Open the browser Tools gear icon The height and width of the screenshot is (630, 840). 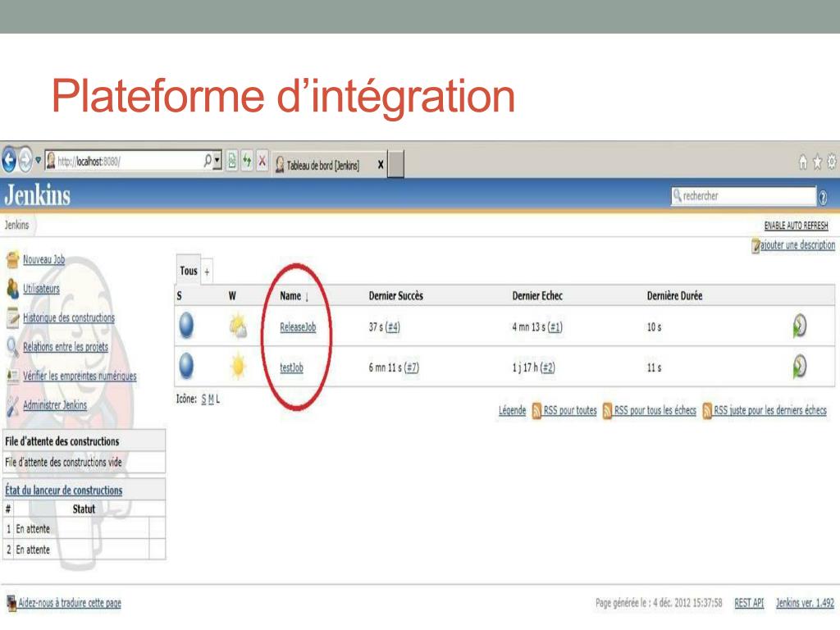(x=832, y=162)
